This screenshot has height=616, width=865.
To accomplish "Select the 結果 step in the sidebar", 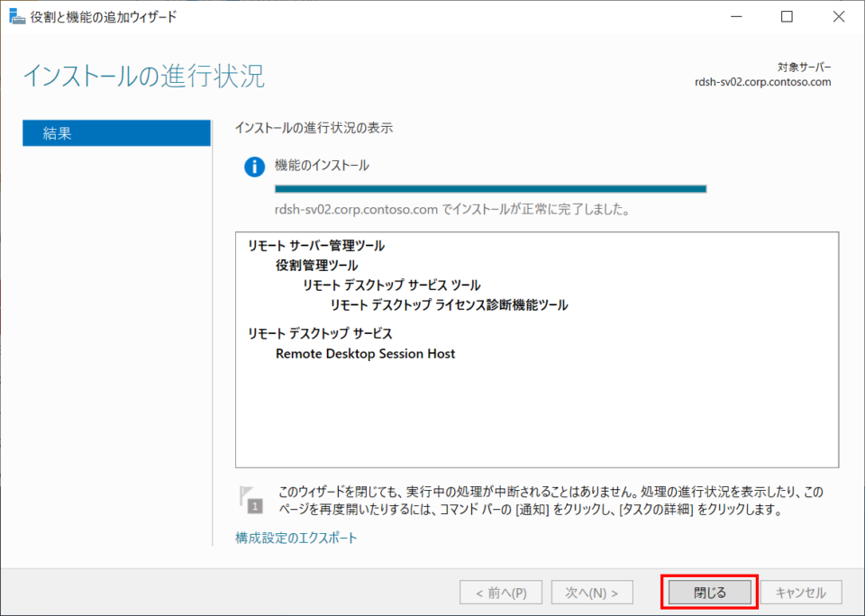I will [x=116, y=133].
